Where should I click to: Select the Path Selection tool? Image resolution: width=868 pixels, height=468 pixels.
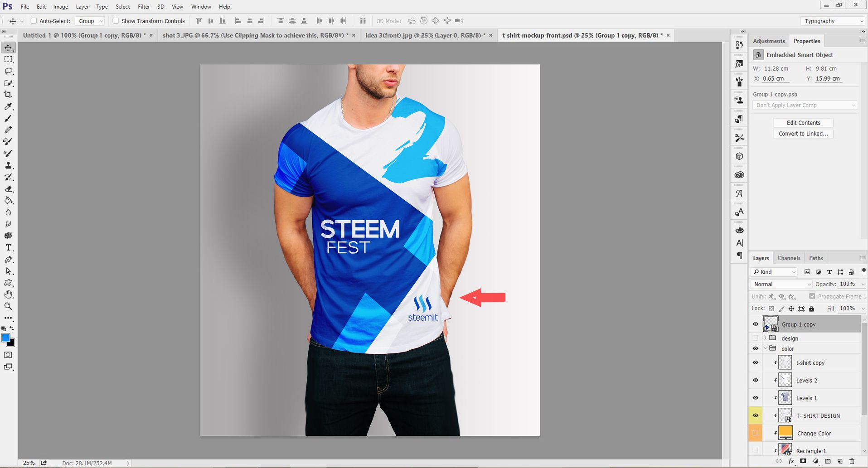(x=8, y=271)
